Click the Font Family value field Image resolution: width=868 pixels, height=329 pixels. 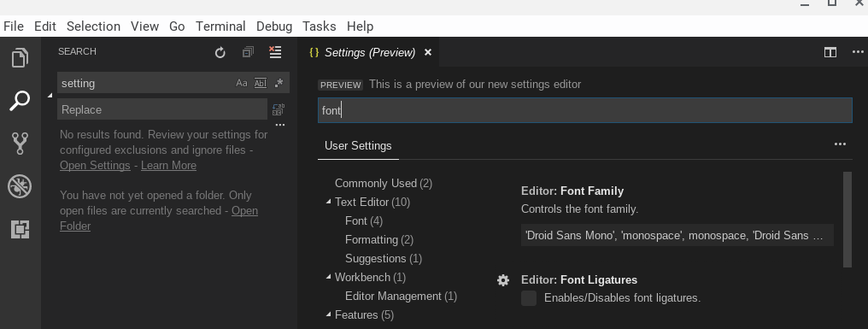coord(677,235)
